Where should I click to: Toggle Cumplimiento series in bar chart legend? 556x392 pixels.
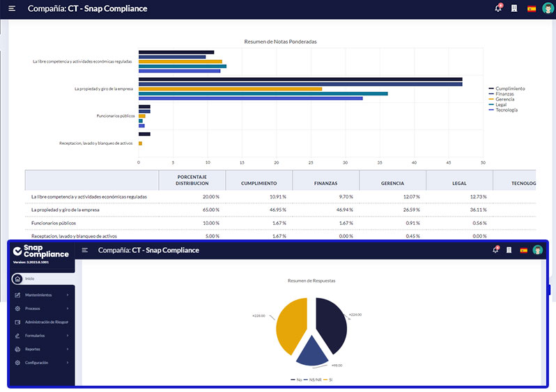tap(507, 88)
